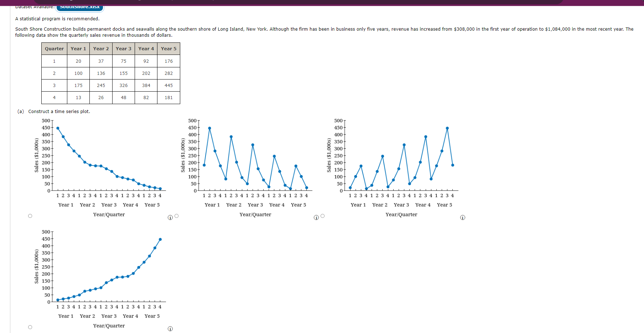Image resolution: width=644 pixels, height=333 pixels.
Task: Select the radio button for the increasing seasonal plot
Action: 322,215
